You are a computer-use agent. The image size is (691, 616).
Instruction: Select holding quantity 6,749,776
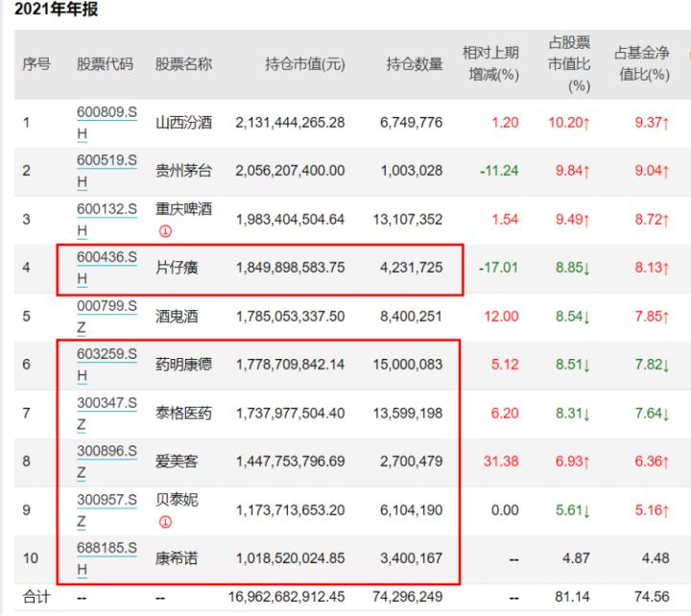point(411,123)
